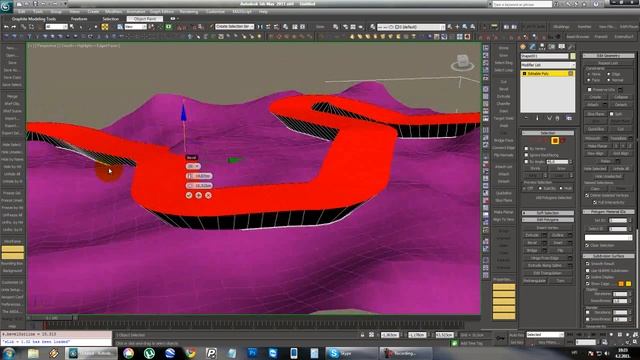
Task: Confirm bevel caddy with OK checkmark
Action: pos(189,196)
